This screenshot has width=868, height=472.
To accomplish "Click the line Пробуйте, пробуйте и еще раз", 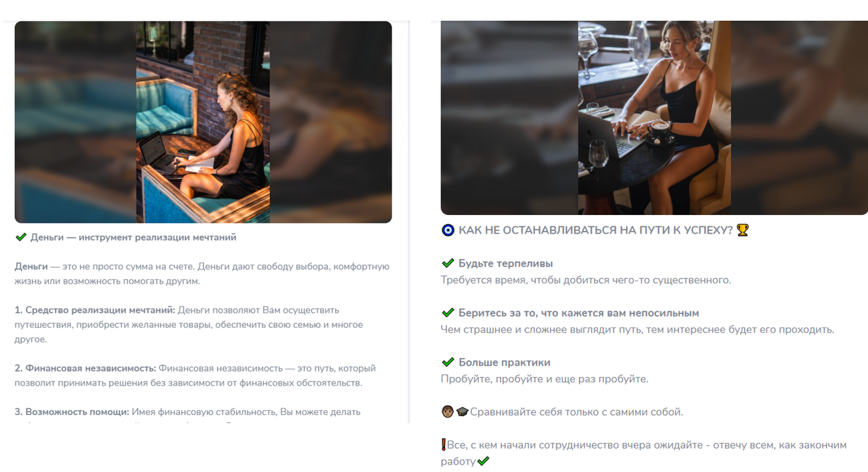I will click(544, 379).
